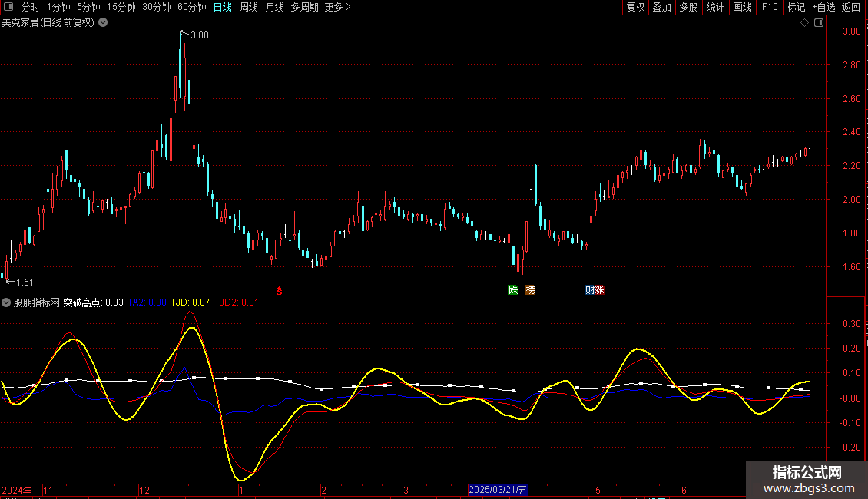Image resolution: width=868 pixels, height=499 pixels.
Task: Click the 叠加 overlay button
Action: [x=661, y=7]
